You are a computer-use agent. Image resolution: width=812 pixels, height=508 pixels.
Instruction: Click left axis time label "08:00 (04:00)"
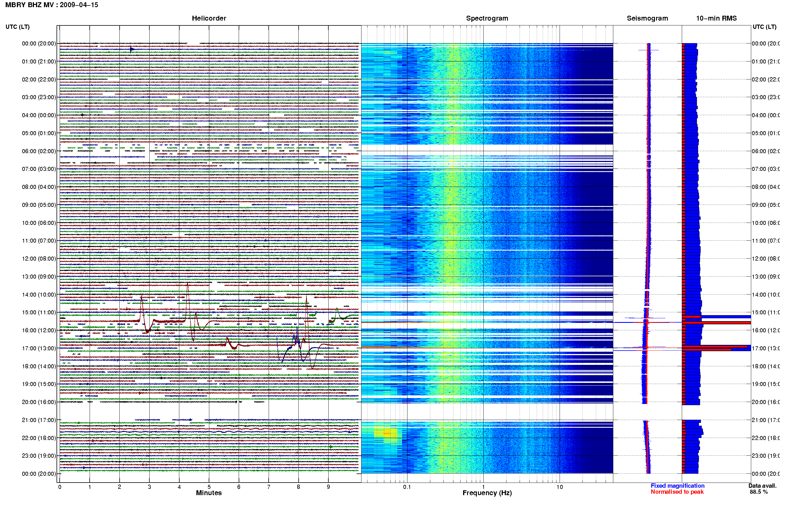coord(39,187)
